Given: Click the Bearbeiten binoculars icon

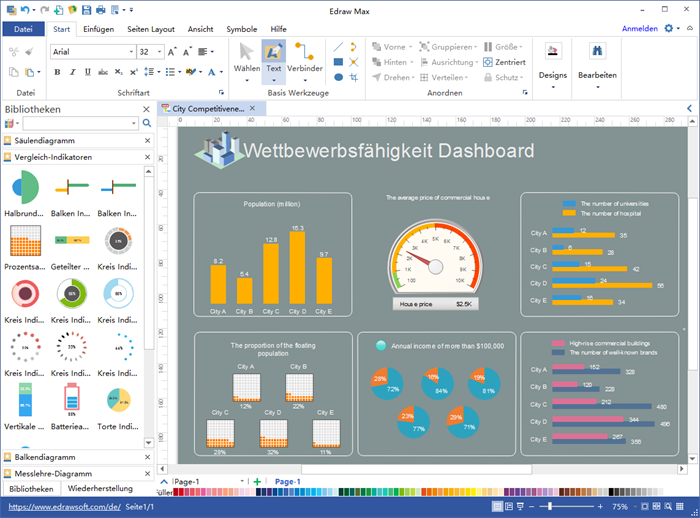Looking at the screenshot, I should point(597,58).
